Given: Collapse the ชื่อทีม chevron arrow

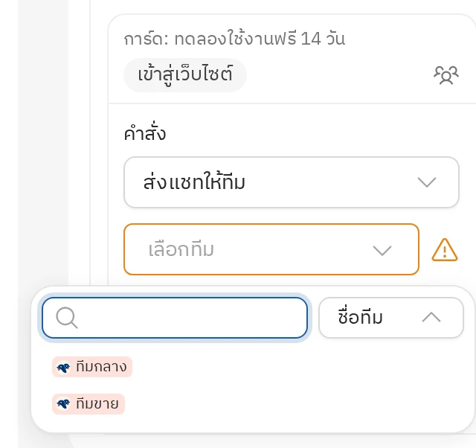Looking at the screenshot, I should click(x=431, y=318).
